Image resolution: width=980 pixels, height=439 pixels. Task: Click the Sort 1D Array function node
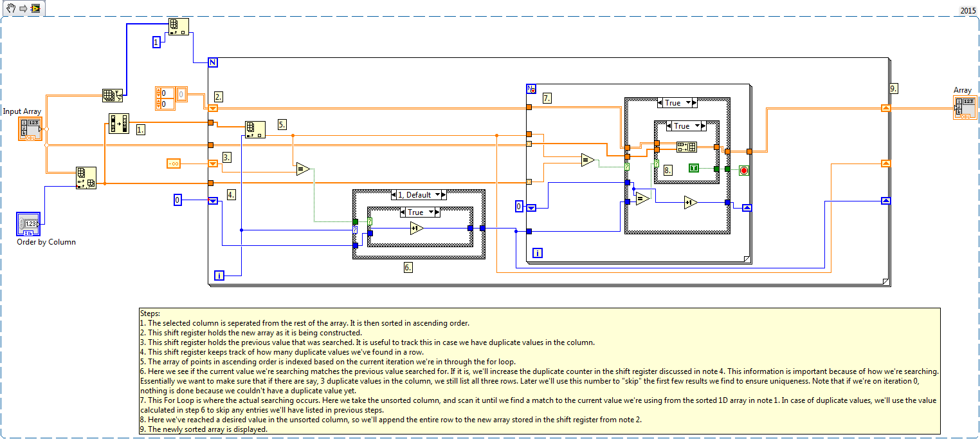click(x=119, y=123)
